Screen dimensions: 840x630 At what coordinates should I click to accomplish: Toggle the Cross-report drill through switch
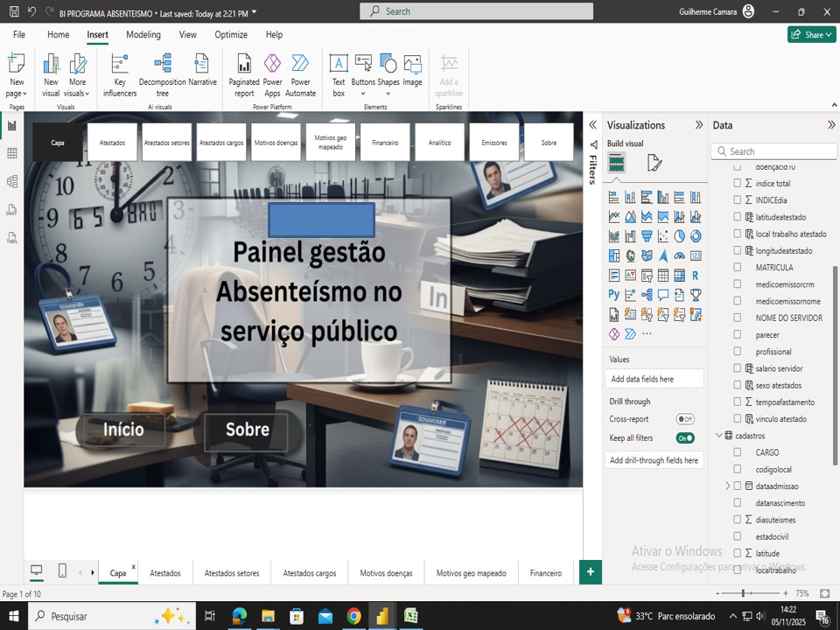click(x=685, y=419)
